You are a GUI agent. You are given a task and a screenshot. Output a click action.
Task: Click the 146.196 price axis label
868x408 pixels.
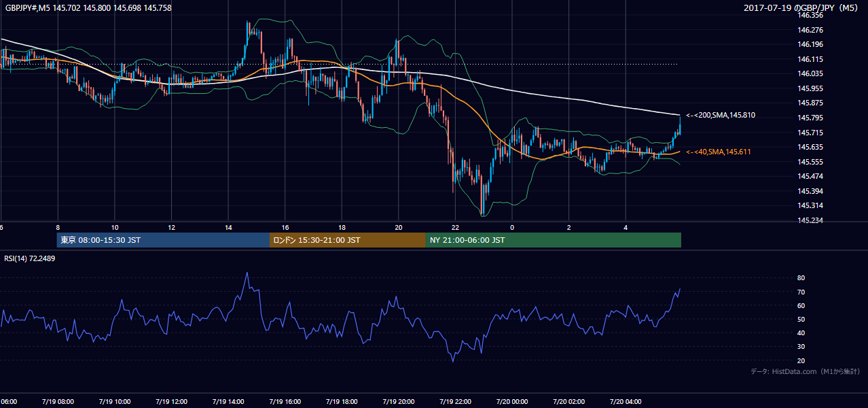pyautogui.click(x=810, y=45)
